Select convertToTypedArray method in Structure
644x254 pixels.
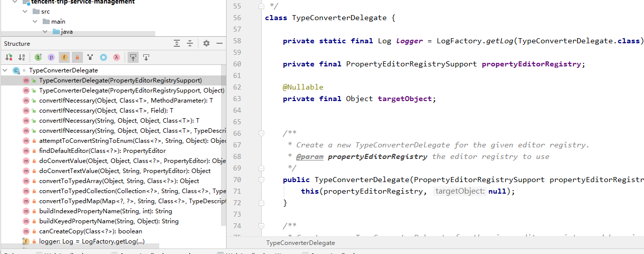click(113, 181)
